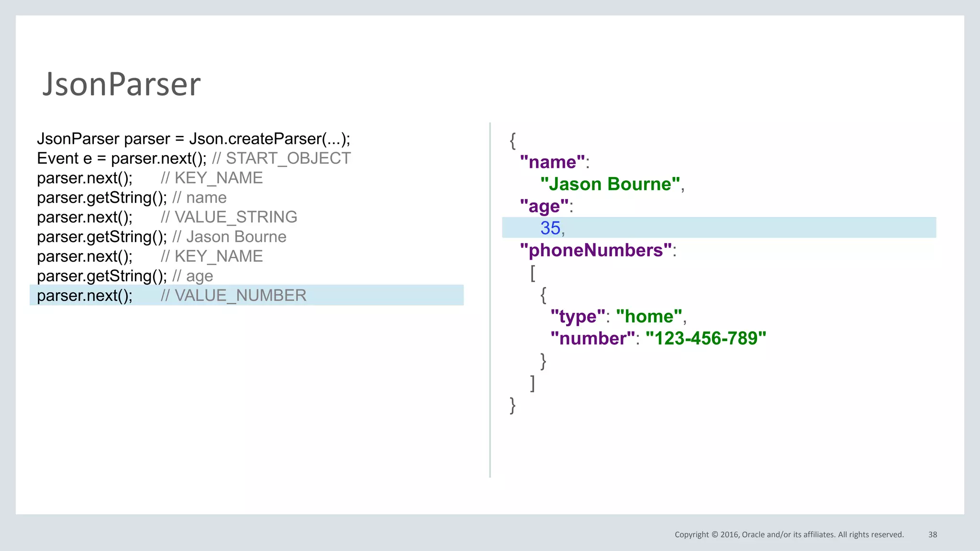Image resolution: width=980 pixels, height=551 pixels.
Task: Click the VALUE_STRING comment
Action: 229,217
